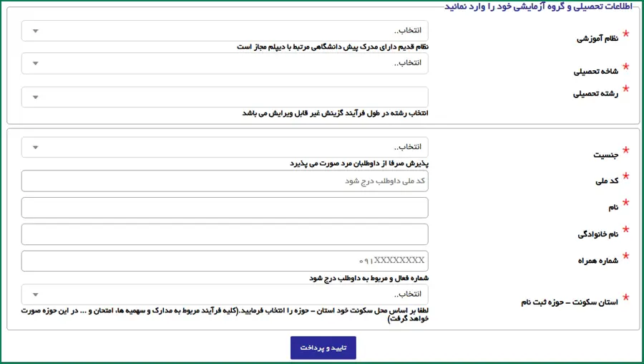Click the arrow icon in استان سکونت dropdown
644x364 pixels.
point(36,294)
